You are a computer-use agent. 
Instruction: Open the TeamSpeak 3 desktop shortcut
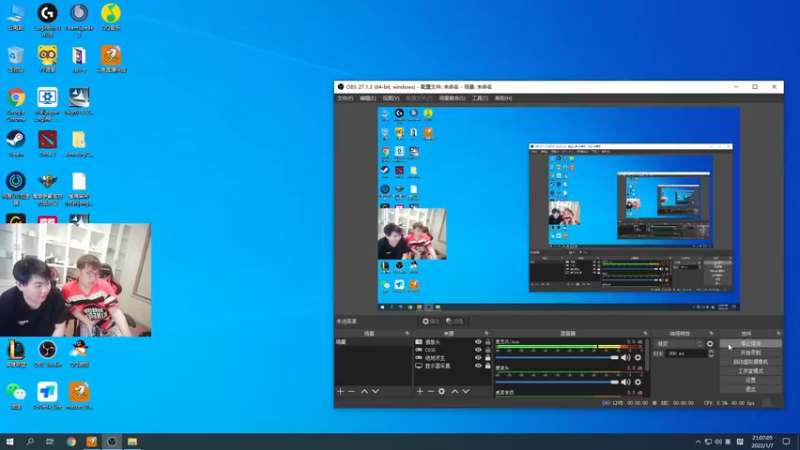click(x=79, y=19)
